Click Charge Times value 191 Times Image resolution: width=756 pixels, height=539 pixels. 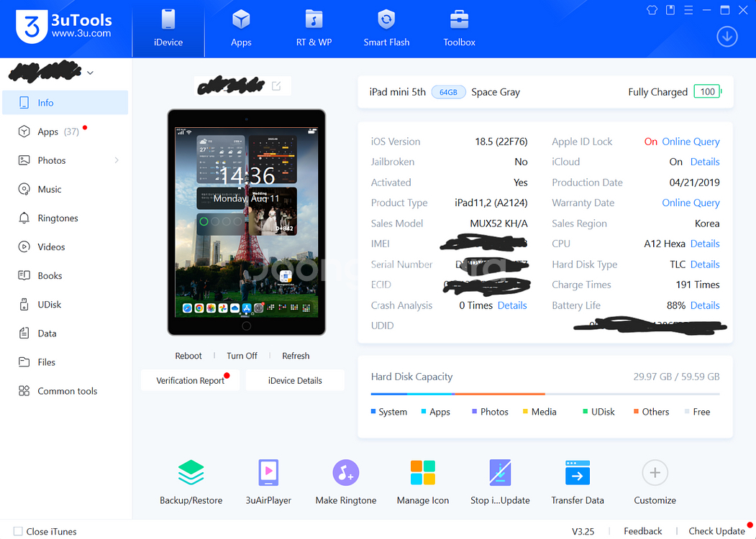[x=698, y=285]
